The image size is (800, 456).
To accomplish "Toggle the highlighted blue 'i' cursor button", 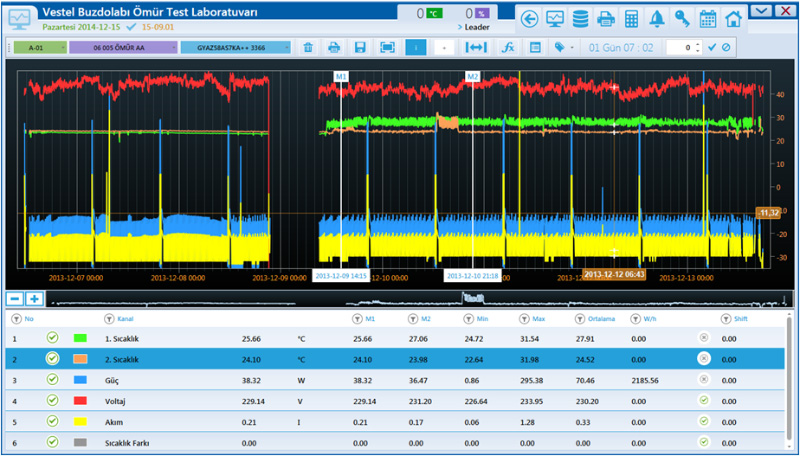I will point(416,47).
